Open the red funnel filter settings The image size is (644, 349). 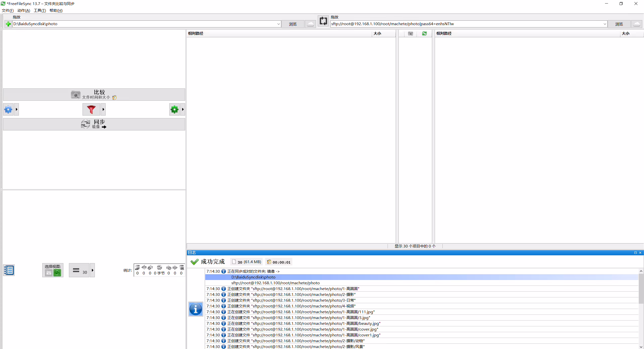pyautogui.click(x=91, y=110)
